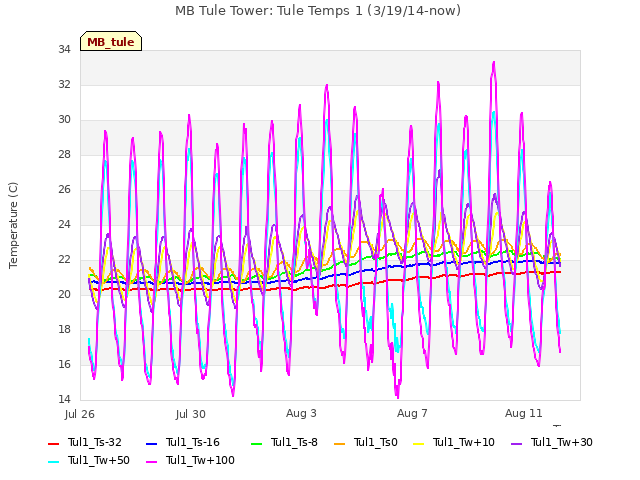The image size is (640, 480).
Task: Click the purple Tul1_Tw+30 legend swatch
Action: (516, 443)
